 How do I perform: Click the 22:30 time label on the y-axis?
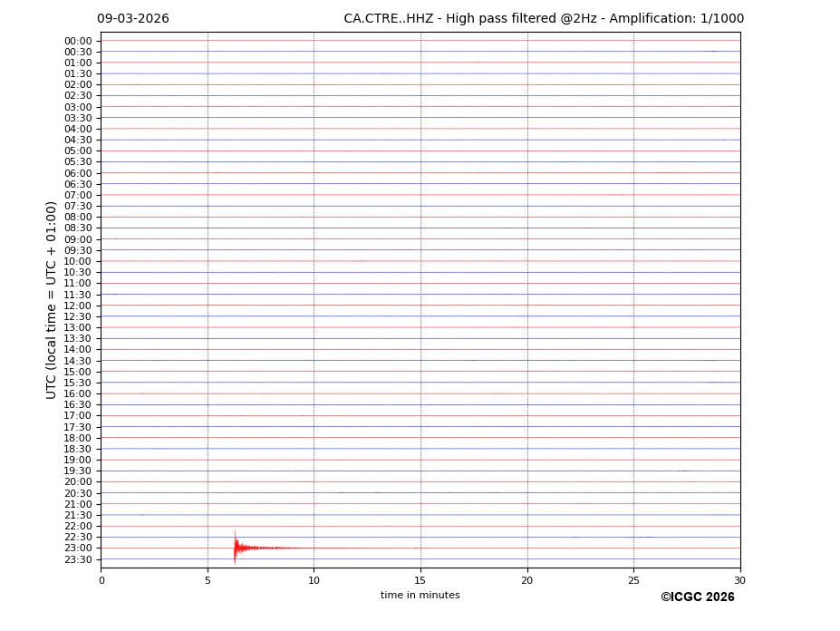pyautogui.click(x=78, y=537)
